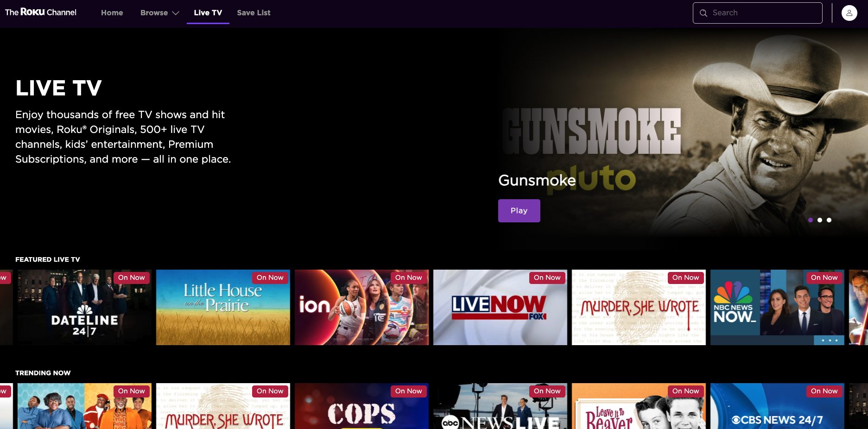The image size is (868, 429).
Task: Select the second carousel dot indicator
Action: 820,220
